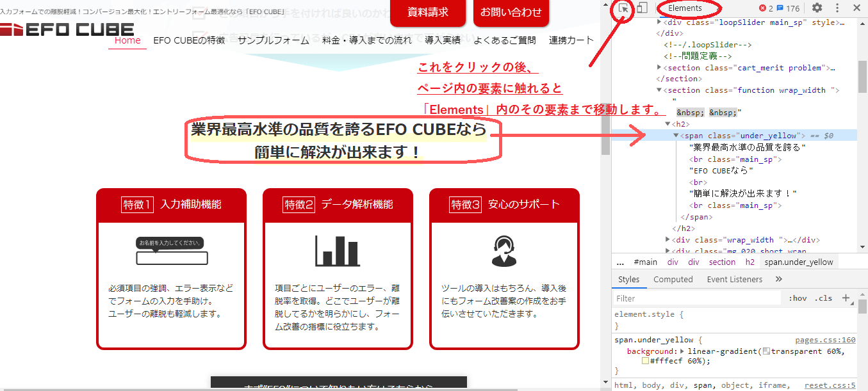Click the Styles pane scrollbar thumb
The height and width of the screenshot is (391, 868).
863,307
